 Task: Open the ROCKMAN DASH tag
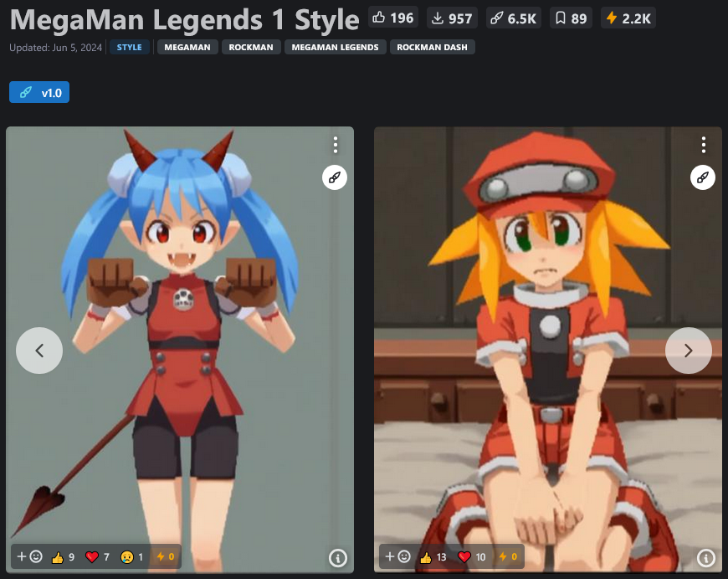tap(433, 47)
